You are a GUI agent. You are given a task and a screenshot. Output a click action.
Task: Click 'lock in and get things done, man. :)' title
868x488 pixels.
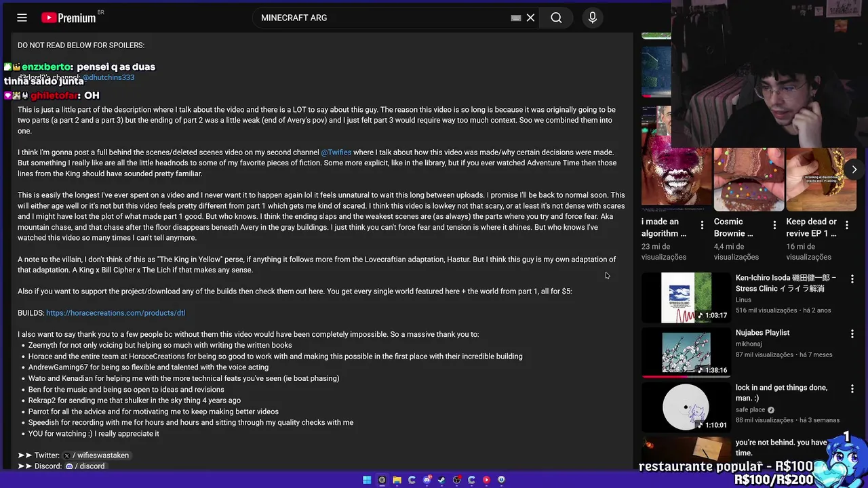pos(781,393)
